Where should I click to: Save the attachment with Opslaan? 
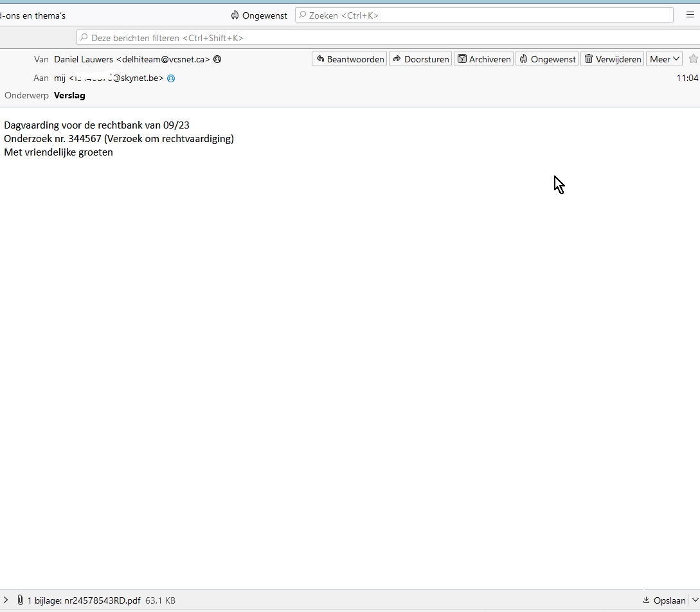pos(664,600)
